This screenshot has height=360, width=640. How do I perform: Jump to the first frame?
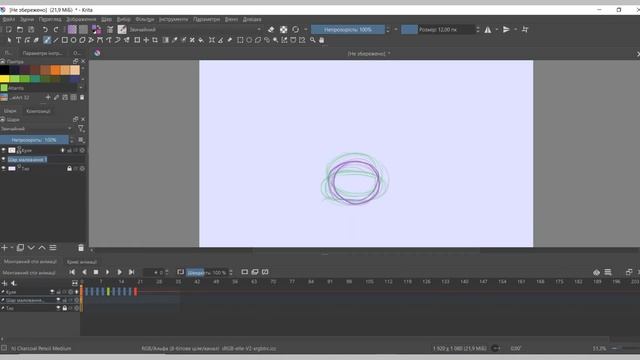coord(72,272)
